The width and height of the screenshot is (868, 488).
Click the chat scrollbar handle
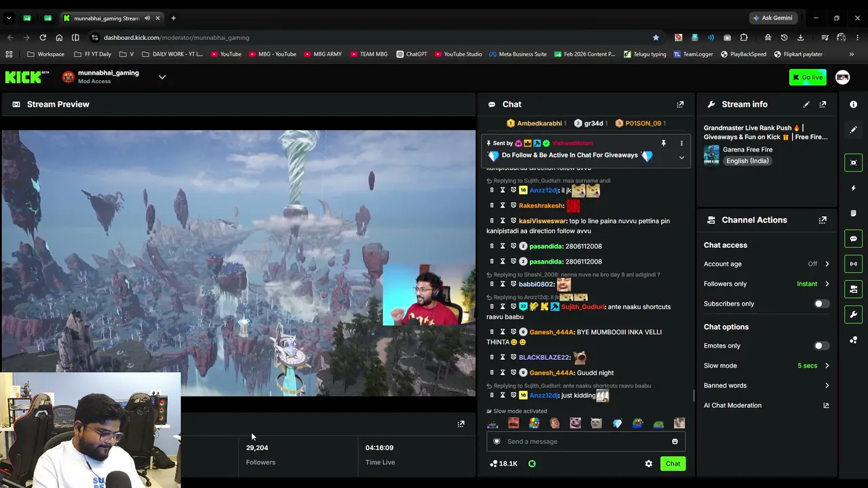693,396
